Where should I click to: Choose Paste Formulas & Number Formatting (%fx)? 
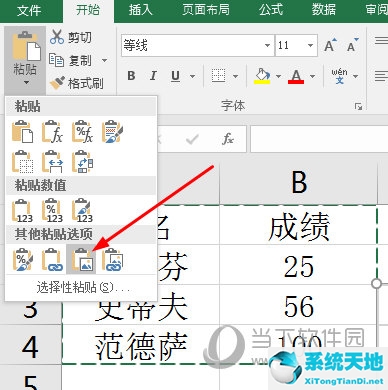coord(82,132)
